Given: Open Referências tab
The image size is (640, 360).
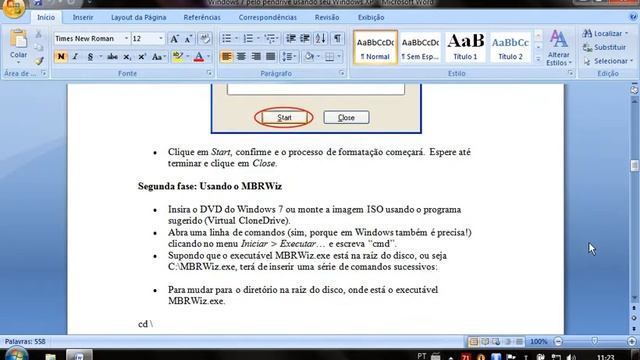Looking at the screenshot, I should click(202, 18).
